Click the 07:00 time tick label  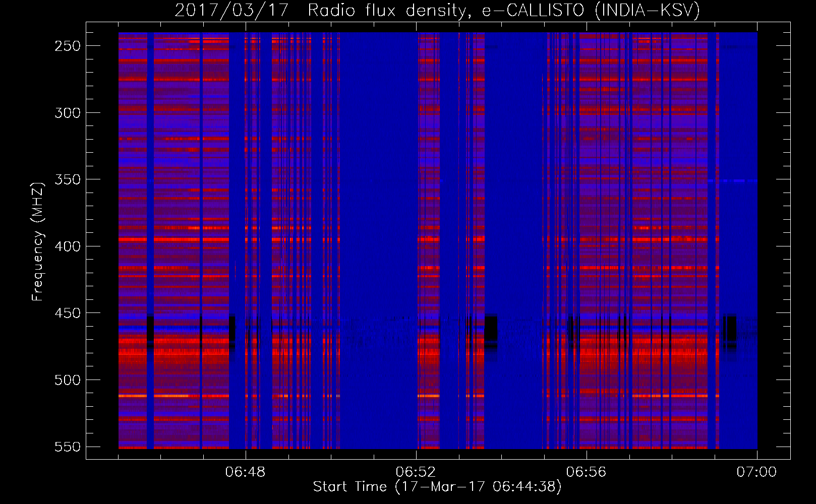(x=756, y=472)
